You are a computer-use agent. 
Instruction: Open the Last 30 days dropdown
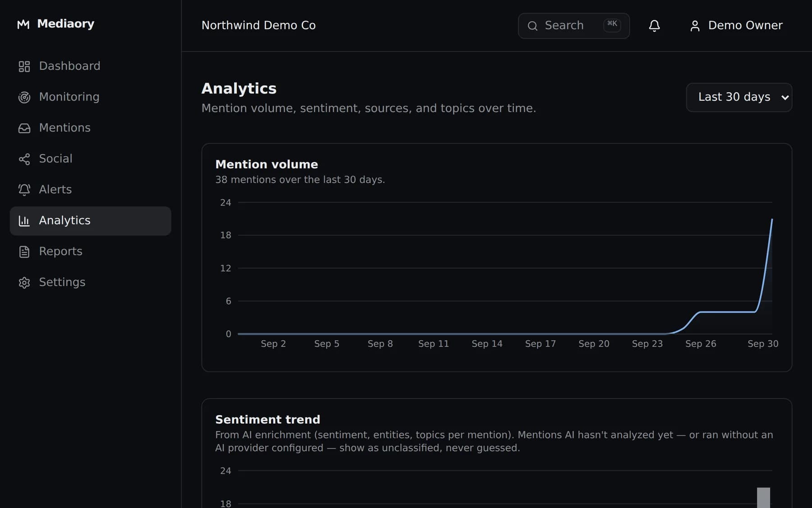(x=739, y=97)
